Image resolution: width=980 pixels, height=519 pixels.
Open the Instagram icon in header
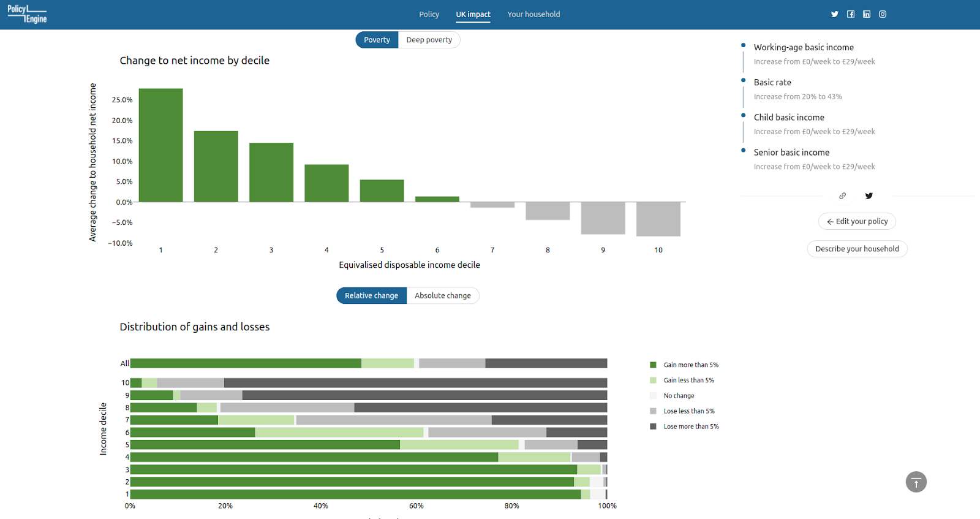pos(883,14)
